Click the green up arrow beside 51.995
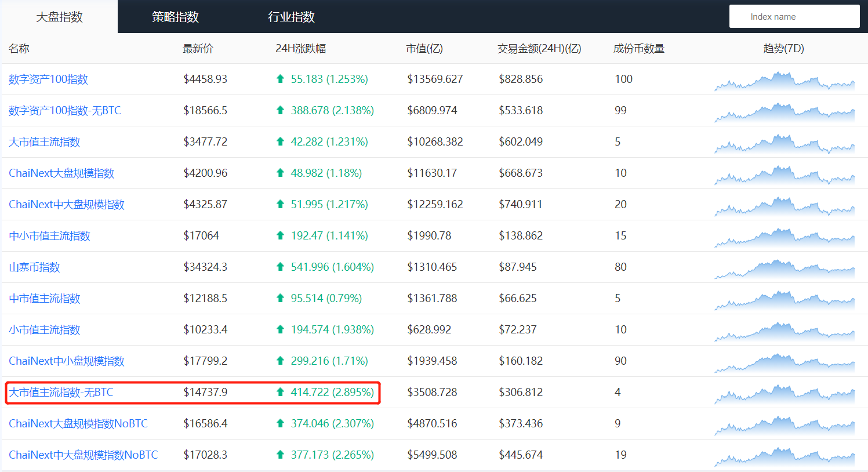 point(281,204)
